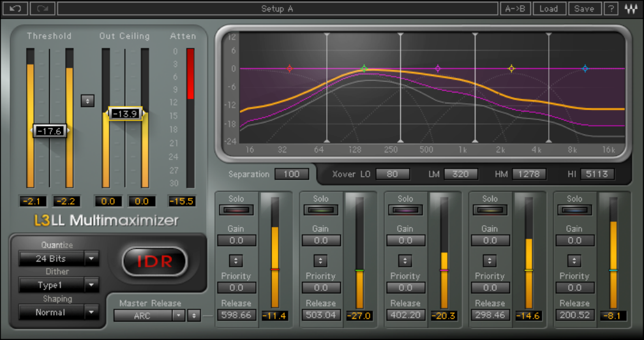The width and height of the screenshot is (644, 340).
Task: Solo the first low band
Action: pos(236,210)
